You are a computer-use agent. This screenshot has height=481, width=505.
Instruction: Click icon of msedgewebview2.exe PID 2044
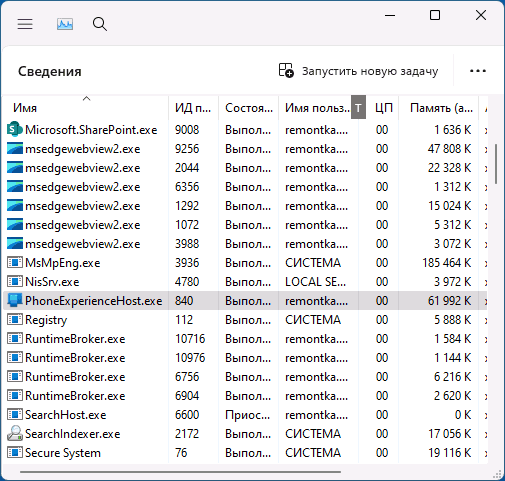15,168
